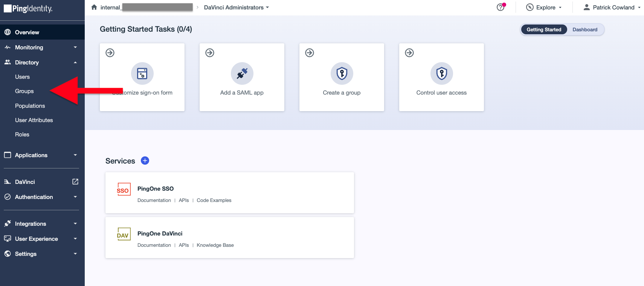Click the Overview globe icon
The width and height of the screenshot is (644, 286).
pos(8,32)
